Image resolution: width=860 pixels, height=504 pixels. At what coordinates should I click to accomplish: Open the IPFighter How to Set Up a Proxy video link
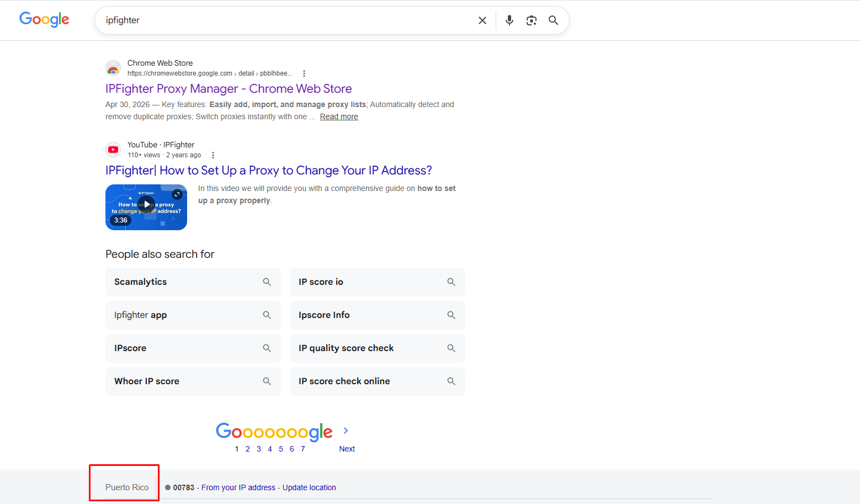(x=269, y=171)
